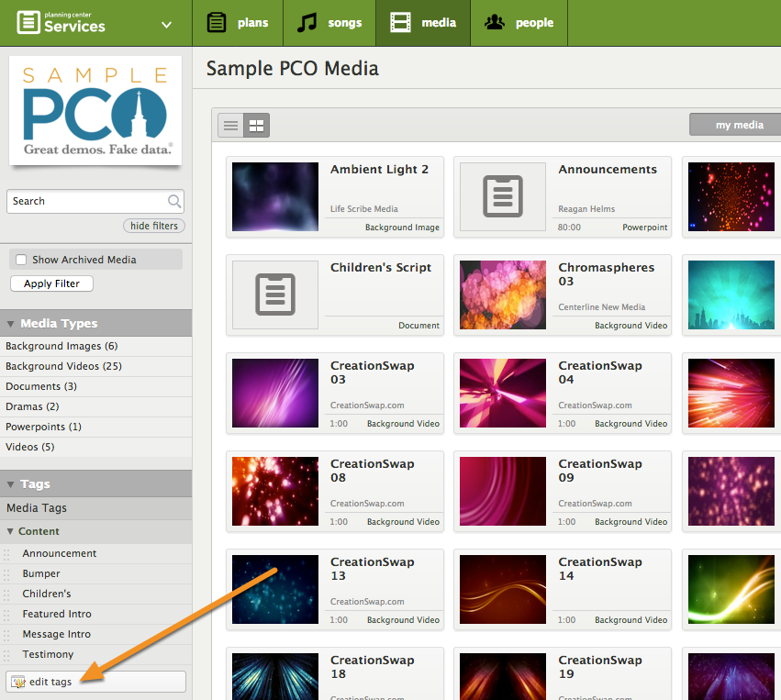Select the Children's tag

point(47,594)
